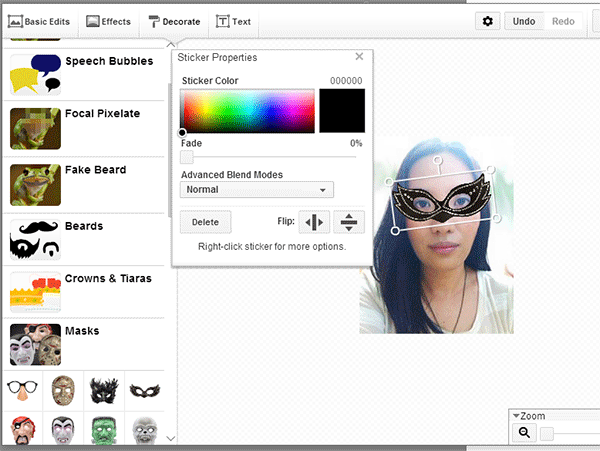
Task: Click the black color preview swatch
Action: [342, 111]
